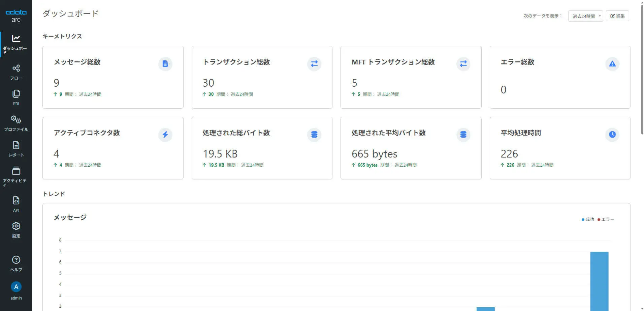Open プロファイル in the sidebar
This screenshot has height=311, width=644.
16,123
